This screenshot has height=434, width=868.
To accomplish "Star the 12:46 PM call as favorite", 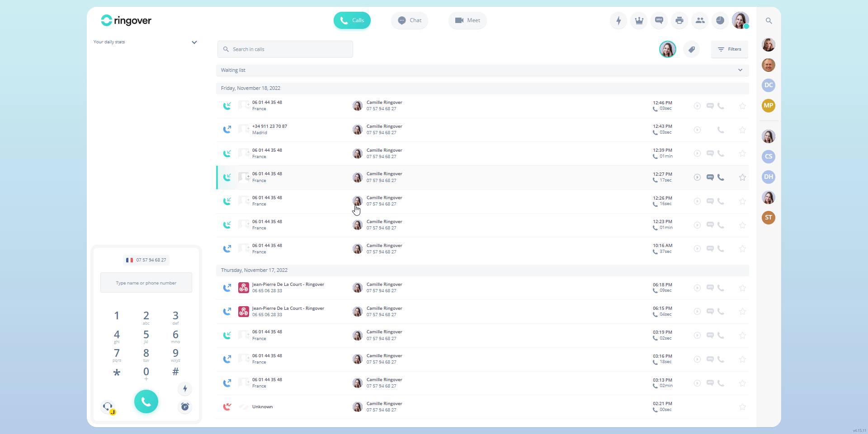I will click(x=742, y=106).
